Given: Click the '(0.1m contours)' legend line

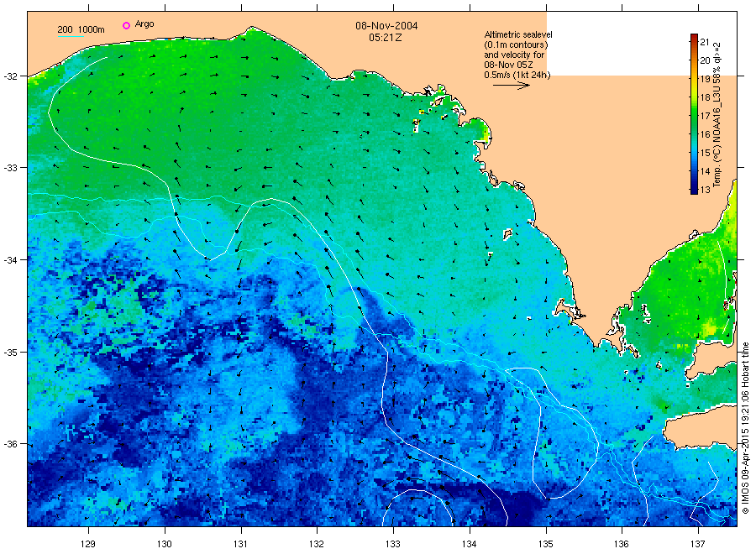Looking at the screenshot, I should click(516, 44).
